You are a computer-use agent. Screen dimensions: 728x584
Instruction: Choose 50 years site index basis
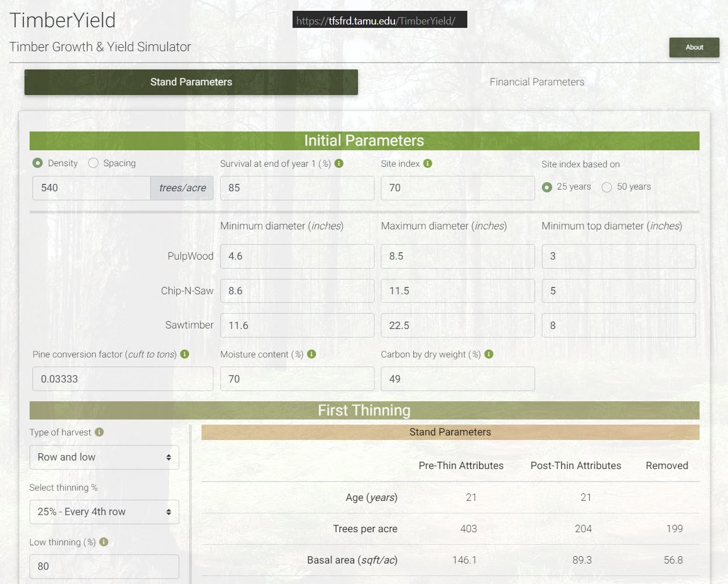pyautogui.click(x=607, y=187)
